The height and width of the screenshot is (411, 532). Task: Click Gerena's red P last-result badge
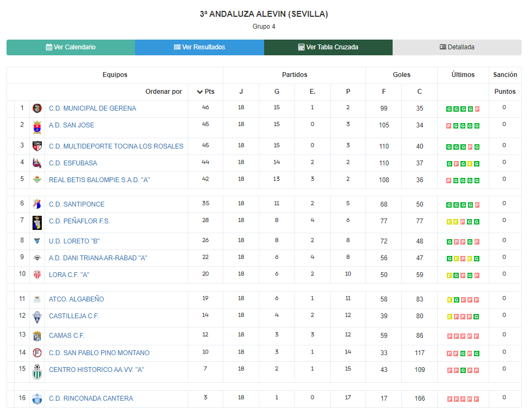pyautogui.click(x=477, y=109)
